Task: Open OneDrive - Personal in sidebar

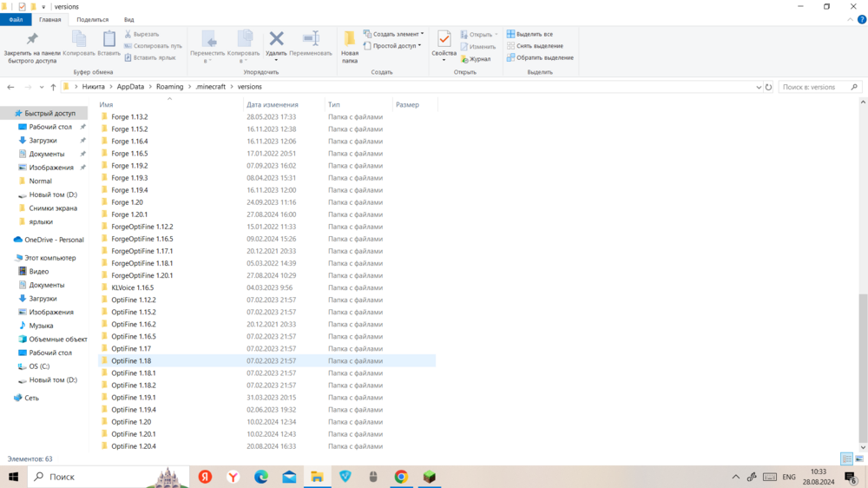Action: [54, 240]
